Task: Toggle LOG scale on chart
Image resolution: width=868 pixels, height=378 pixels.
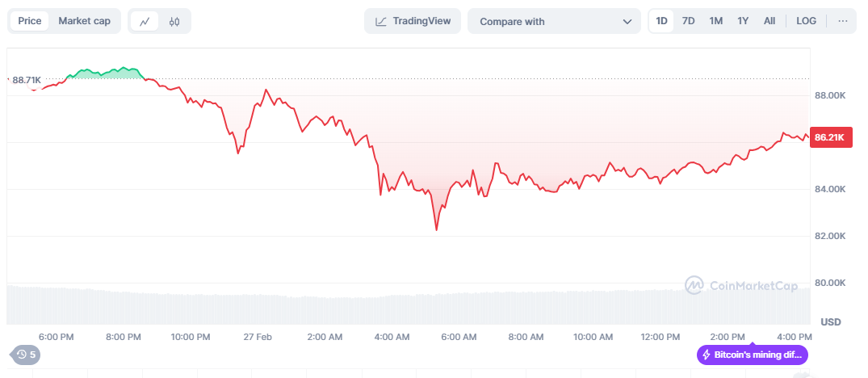Action: pos(806,21)
